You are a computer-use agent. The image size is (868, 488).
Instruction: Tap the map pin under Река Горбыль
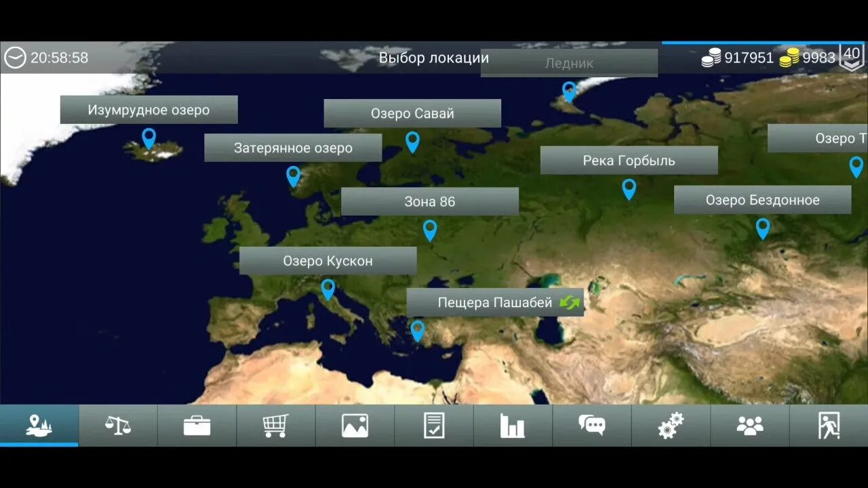(x=629, y=189)
